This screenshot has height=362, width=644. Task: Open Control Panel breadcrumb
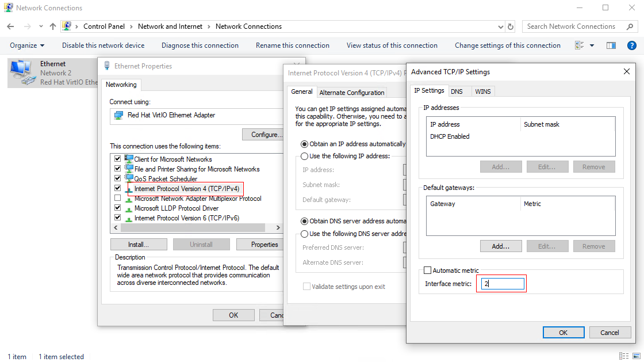pos(104,26)
